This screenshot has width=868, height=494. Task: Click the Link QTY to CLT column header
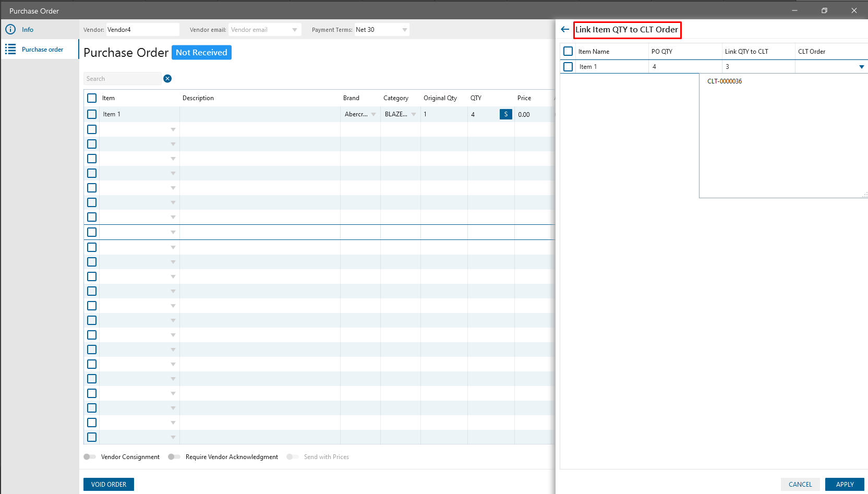pyautogui.click(x=746, y=52)
